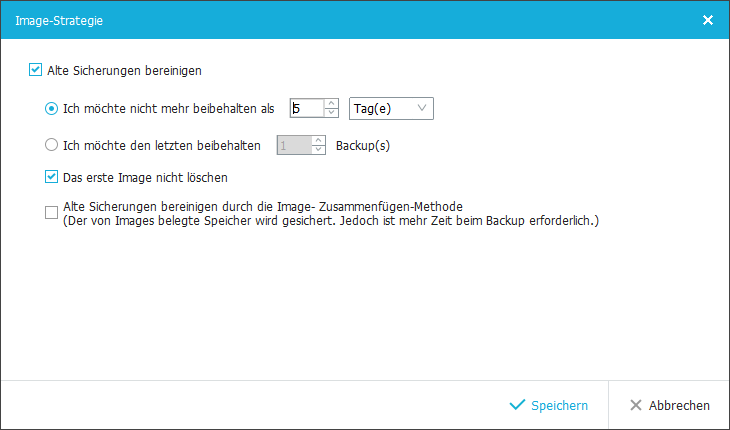Open the Tag(e) unit dropdown
The height and width of the screenshot is (430, 730).
(x=391, y=108)
